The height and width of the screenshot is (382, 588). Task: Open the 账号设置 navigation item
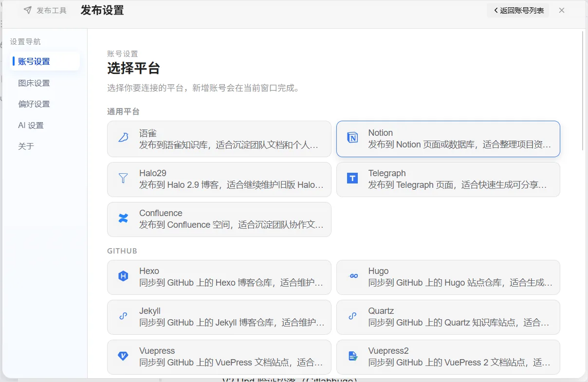coord(46,61)
